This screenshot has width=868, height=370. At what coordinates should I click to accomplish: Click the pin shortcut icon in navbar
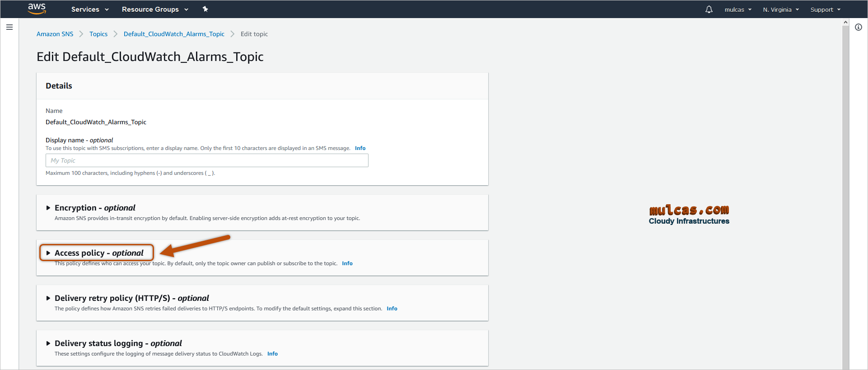205,9
